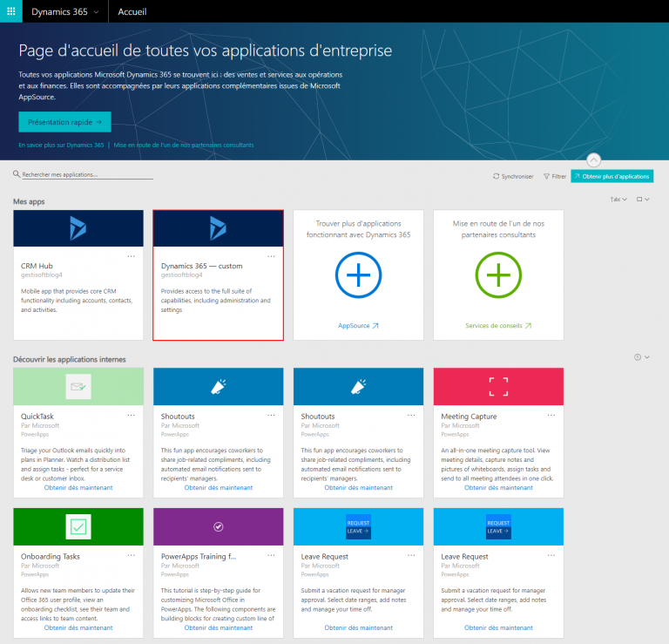Click 'Obtenir dès maintenant' under PowerApps Training
The height and width of the screenshot is (644, 669).
[219, 627]
